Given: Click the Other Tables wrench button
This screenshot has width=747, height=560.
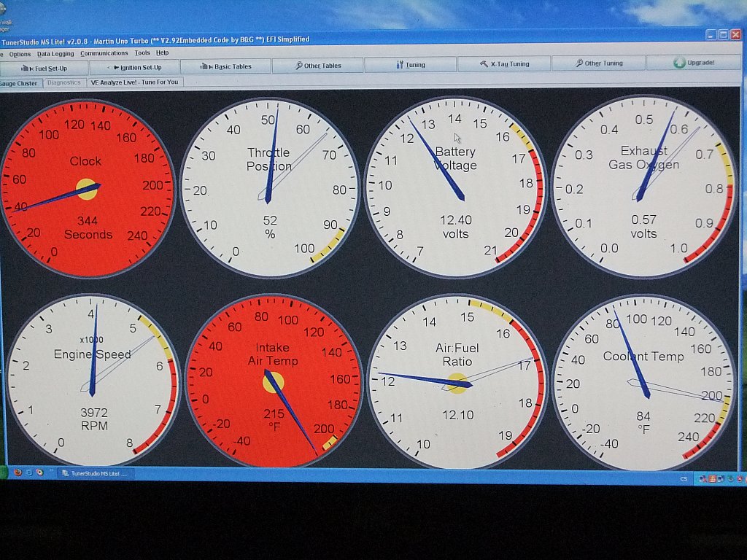Looking at the screenshot, I should coord(318,66).
